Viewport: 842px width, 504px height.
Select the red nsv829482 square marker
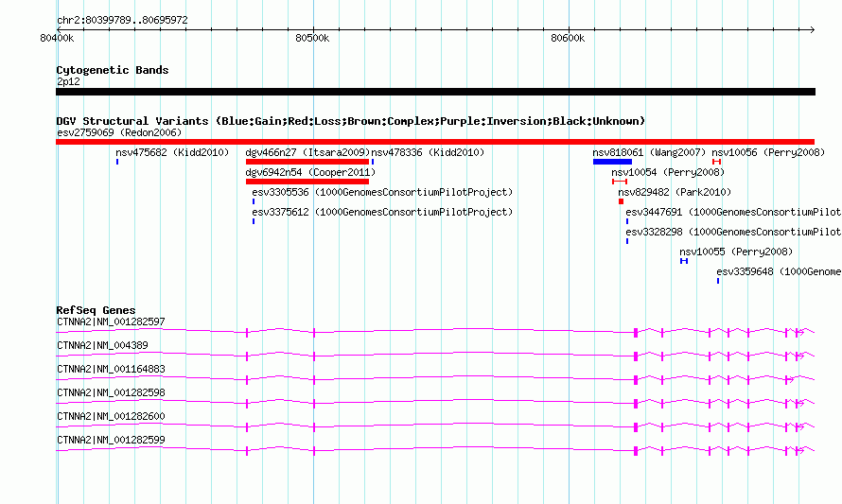click(x=622, y=201)
